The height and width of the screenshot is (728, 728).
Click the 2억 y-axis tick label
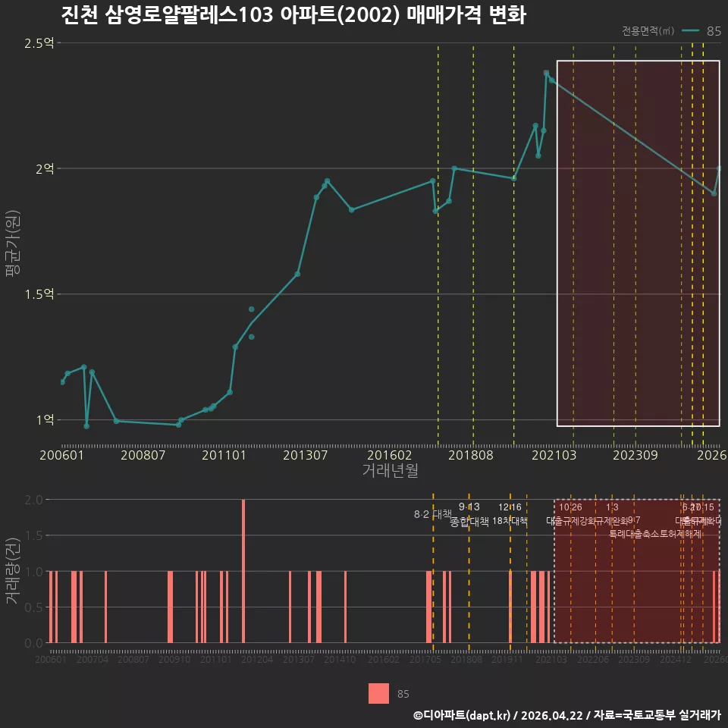pos(45,168)
